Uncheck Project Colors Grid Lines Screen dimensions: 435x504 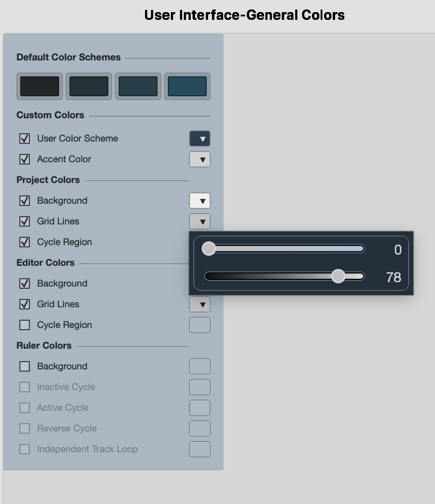tap(25, 221)
